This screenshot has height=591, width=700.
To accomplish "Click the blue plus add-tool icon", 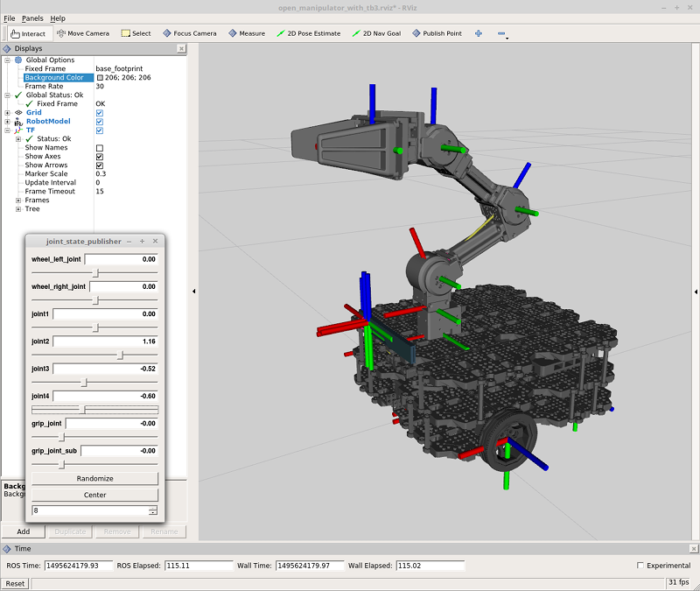I will click(479, 33).
